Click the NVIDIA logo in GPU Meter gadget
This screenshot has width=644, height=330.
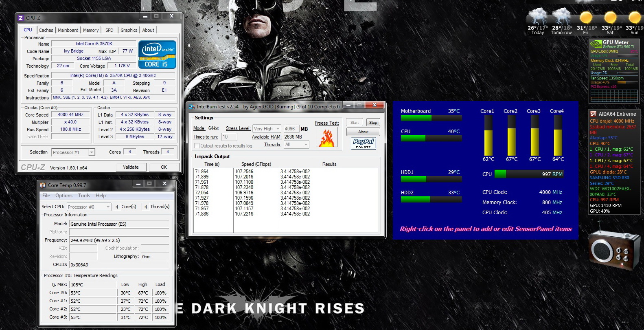pyautogui.click(x=596, y=44)
